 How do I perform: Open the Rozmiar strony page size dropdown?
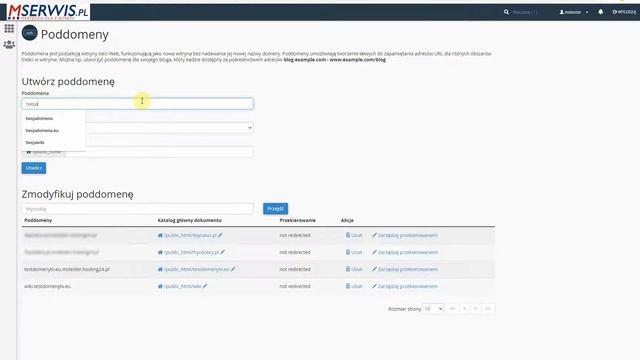[x=433, y=309]
